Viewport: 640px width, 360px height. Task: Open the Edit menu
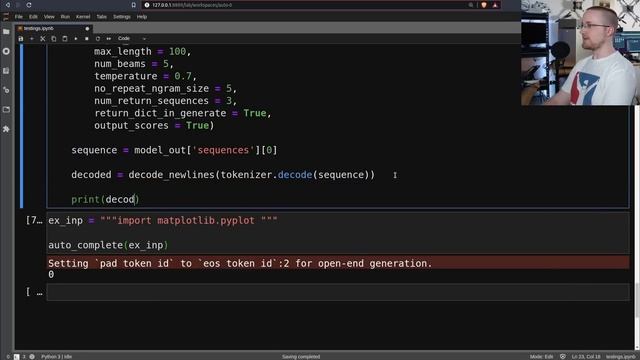(x=33, y=17)
